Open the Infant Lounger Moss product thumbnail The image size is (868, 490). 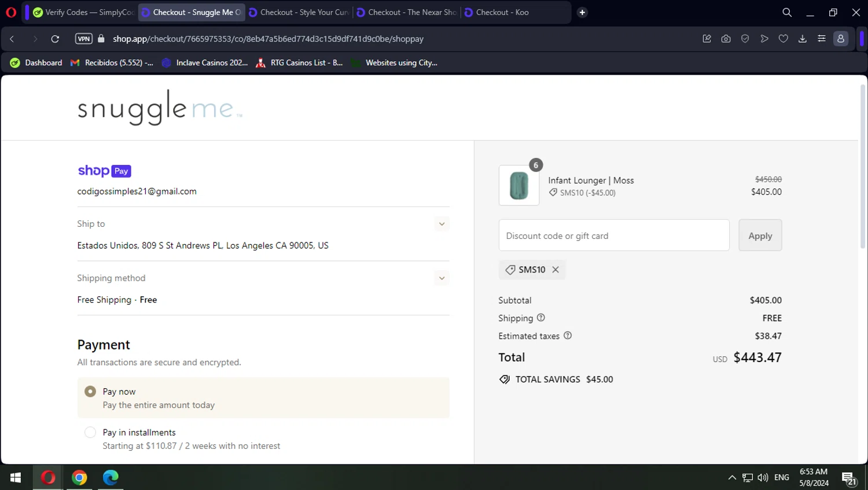point(519,186)
